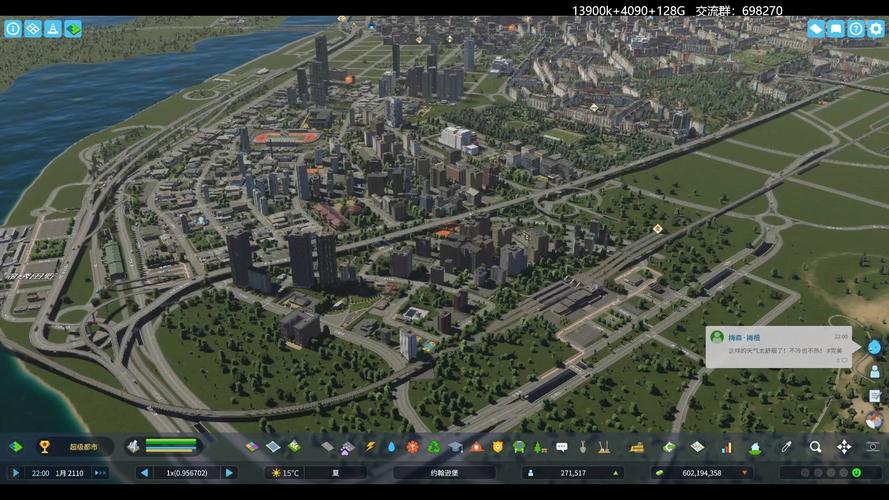Decrease speed with left arrow beside 1x
889x500 pixels.
click(x=144, y=473)
